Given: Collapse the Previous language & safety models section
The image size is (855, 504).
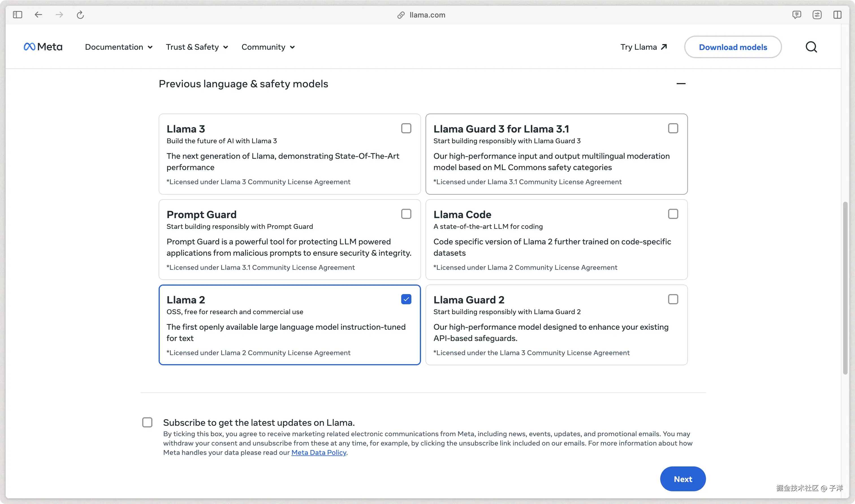Looking at the screenshot, I should coord(681,84).
